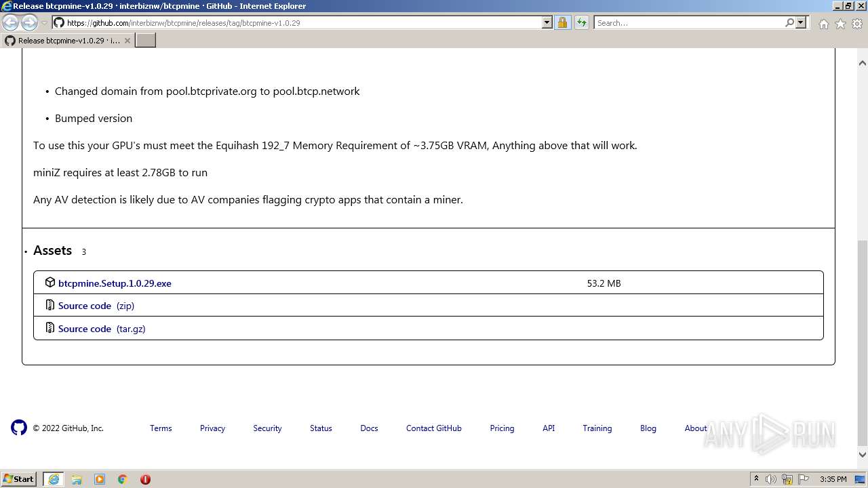The image size is (868, 488).
Task: Open Internet Explorer from the taskbar
Action: pyautogui.click(x=54, y=479)
